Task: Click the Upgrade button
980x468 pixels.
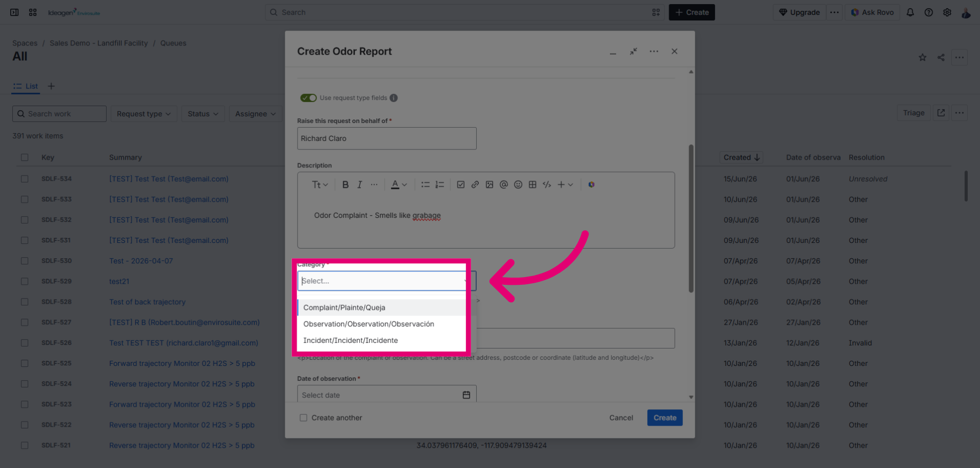Action: (799, 12)
